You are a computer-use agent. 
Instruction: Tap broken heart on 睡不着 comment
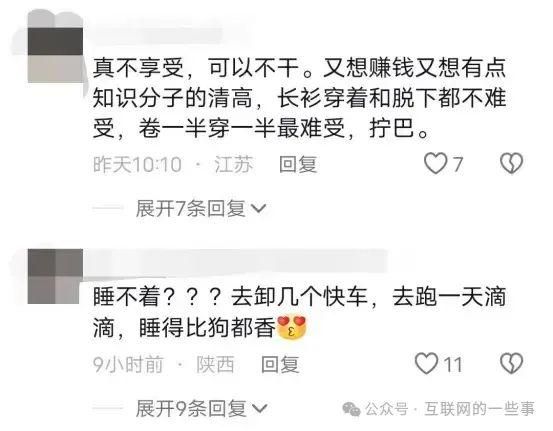point(511,364)
